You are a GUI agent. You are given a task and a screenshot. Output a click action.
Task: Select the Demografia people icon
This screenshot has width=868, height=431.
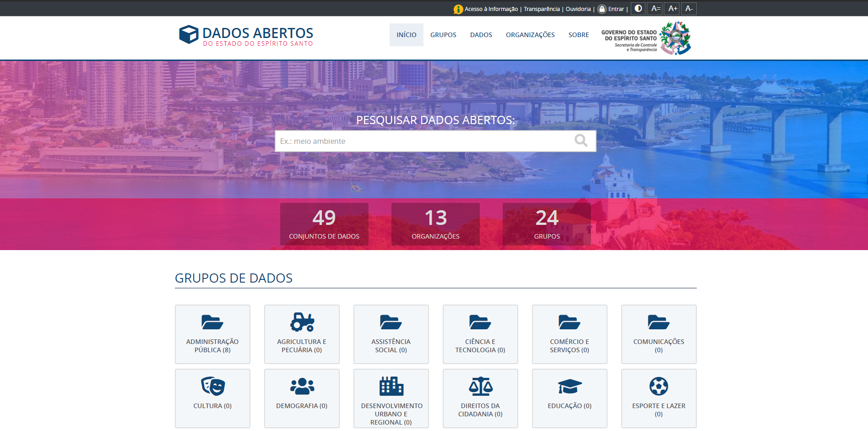(301, 387)
